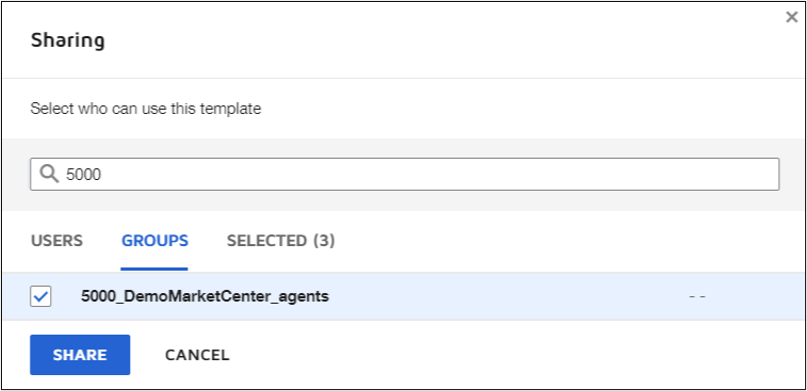Click the magnifying glass search icon

point(49,174)
